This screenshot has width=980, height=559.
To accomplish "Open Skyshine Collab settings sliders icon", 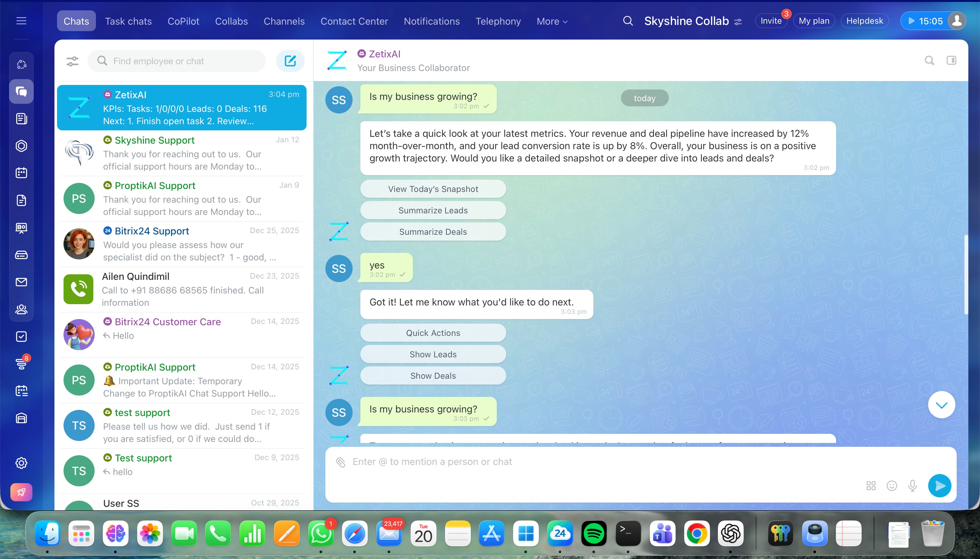I will point(738,22).
